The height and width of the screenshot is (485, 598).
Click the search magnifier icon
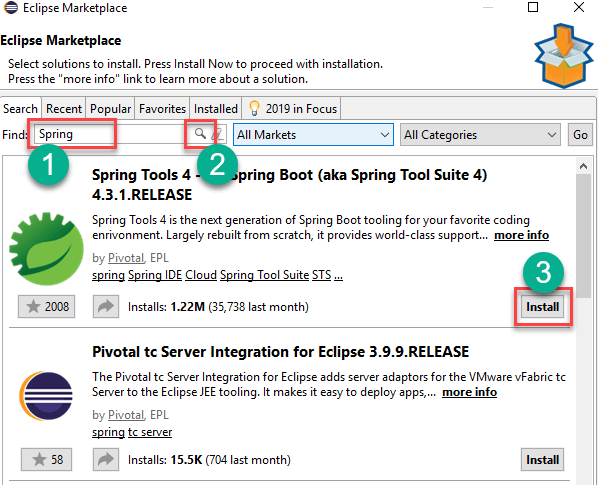[x=200, y=134]
